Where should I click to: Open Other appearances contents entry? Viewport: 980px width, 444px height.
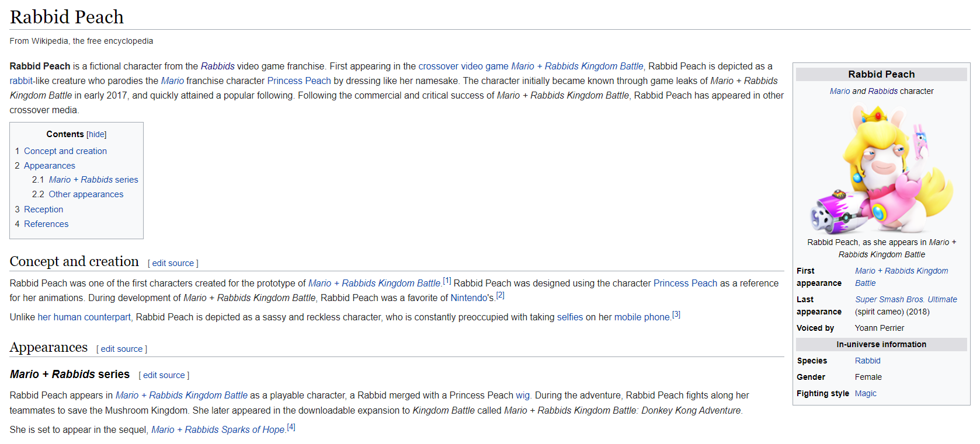pos(86,194)
